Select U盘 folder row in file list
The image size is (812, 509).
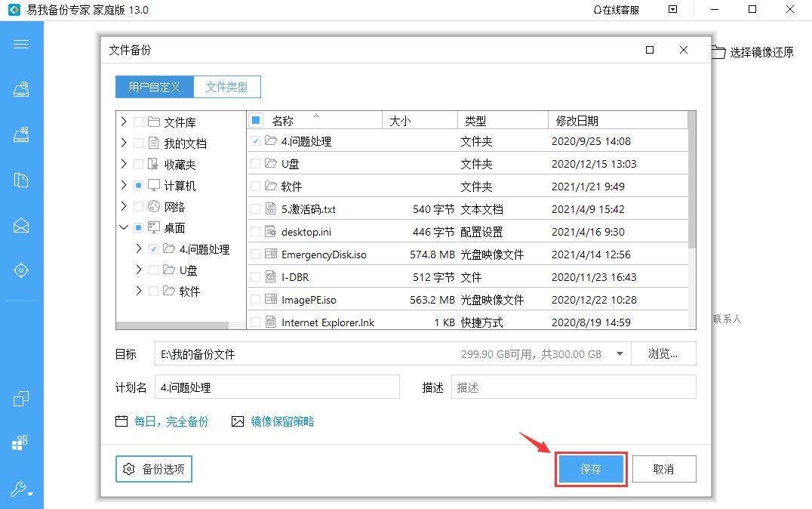(468, 164)
